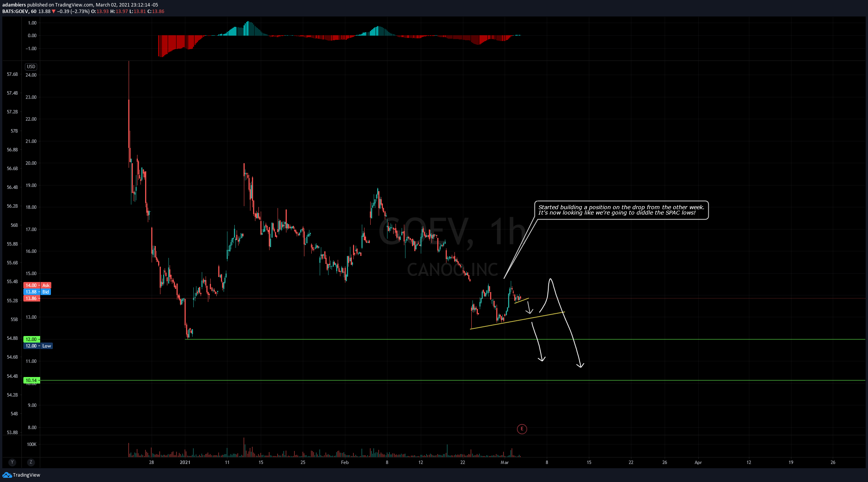
Task: Click the red 13.86 last price label
Action: coord(31,298)
